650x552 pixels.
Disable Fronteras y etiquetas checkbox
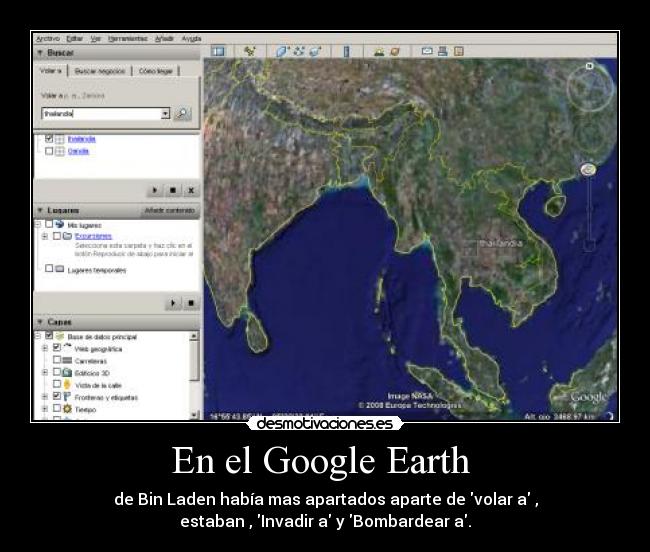coord(57,396)
